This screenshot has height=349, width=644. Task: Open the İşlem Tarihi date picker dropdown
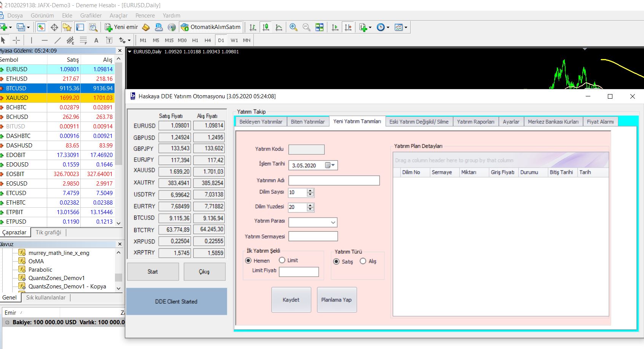click(x=333, y=165)
